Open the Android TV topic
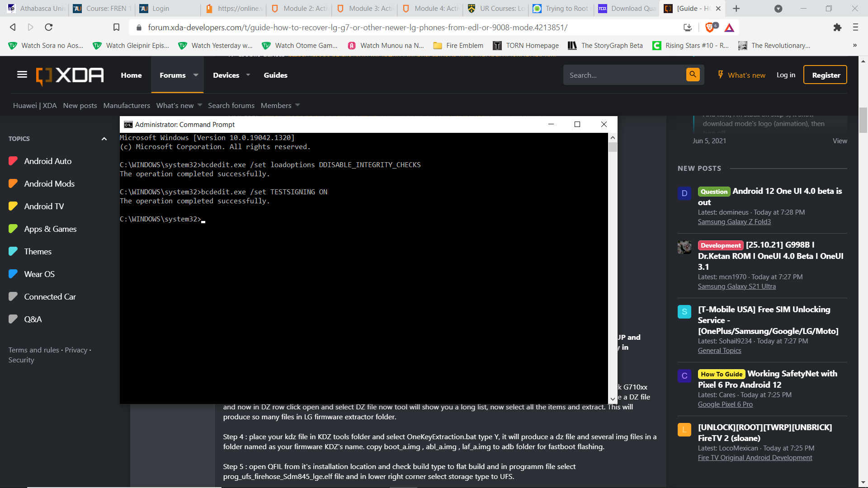868x488 pixels. pyautogui.click(x=44, y=206)
